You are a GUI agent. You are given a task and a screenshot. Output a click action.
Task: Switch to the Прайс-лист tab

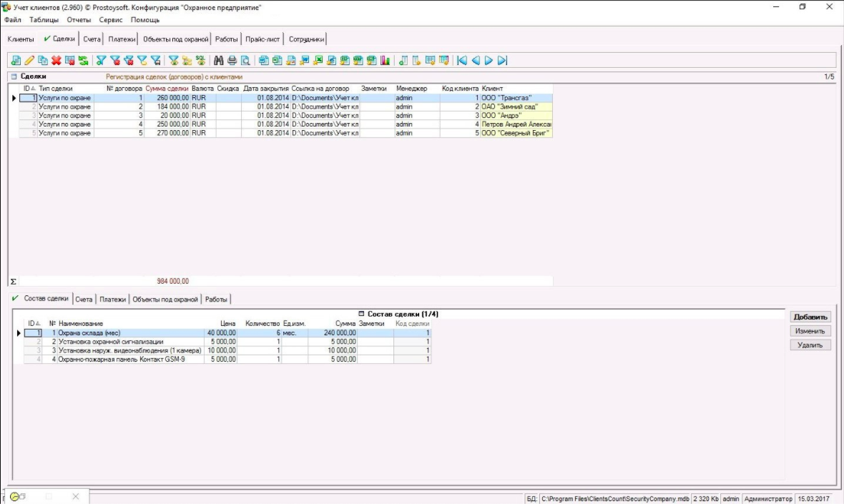pos(262,39)
